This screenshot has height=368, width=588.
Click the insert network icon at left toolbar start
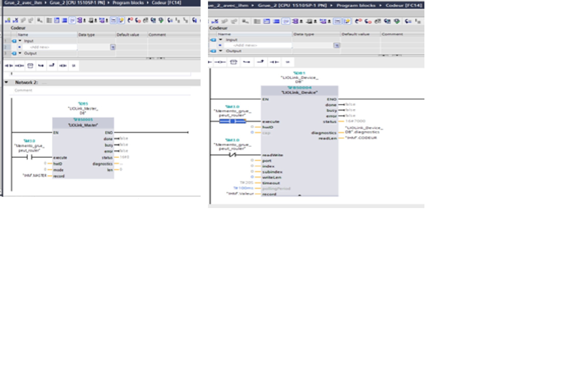pyautogui.click(x=8, y=20)
